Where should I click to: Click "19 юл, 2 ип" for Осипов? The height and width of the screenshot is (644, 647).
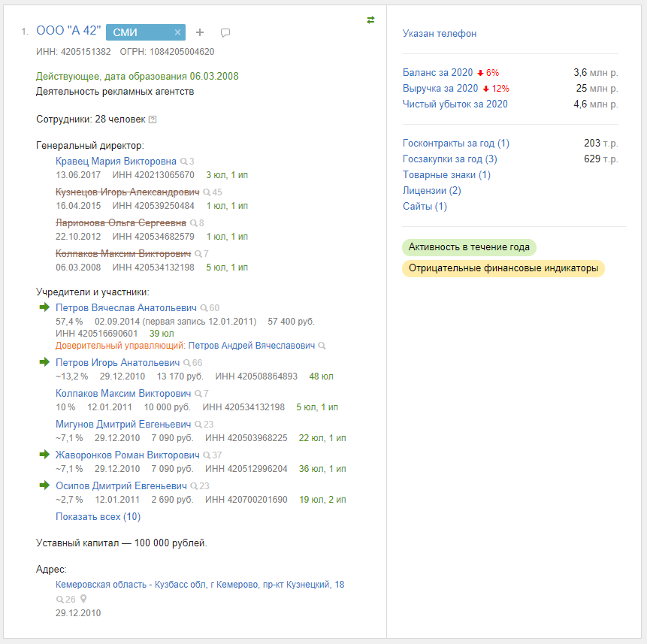point(322,500)
